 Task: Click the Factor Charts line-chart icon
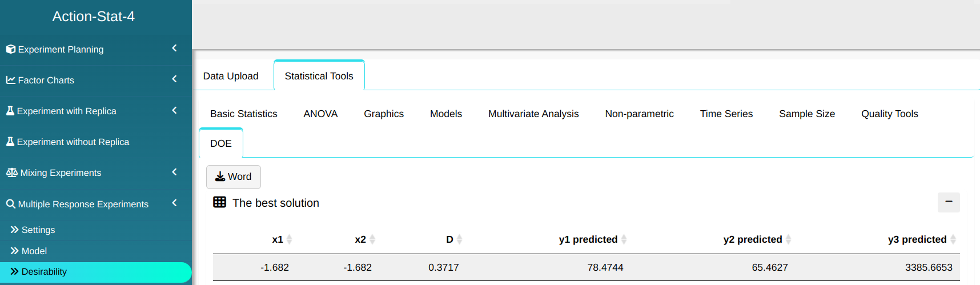pyautogui.click(x=11, y=80)
